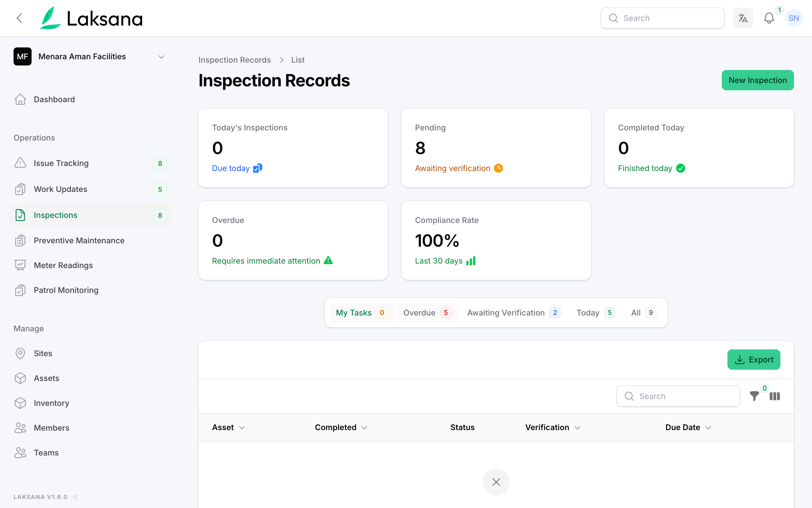
Task: Click the Meter Readings chart icon
Action: coord(20,265)
